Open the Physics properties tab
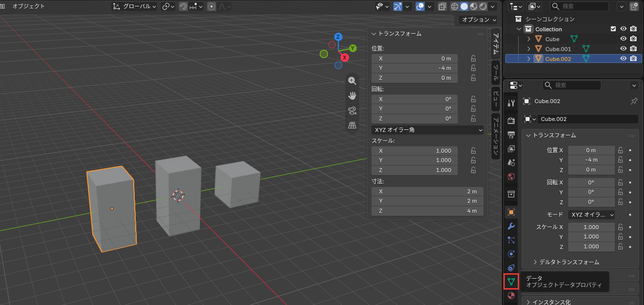644x305 pixels. point(511,254)
